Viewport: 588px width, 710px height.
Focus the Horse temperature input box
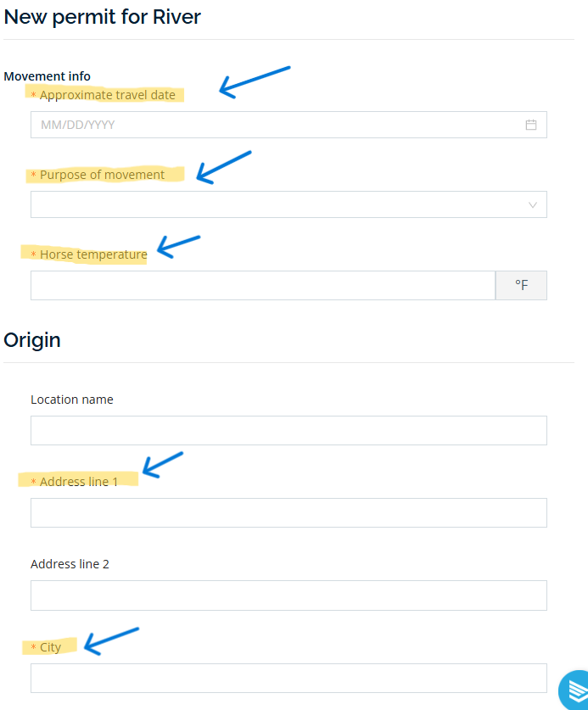(262, 285)
